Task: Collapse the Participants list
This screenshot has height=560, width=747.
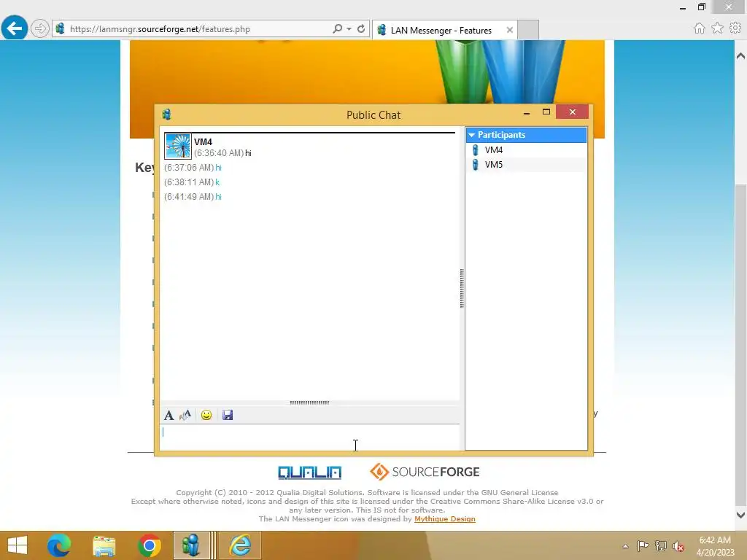Action: pyautogui.click(x=472, y=135)
